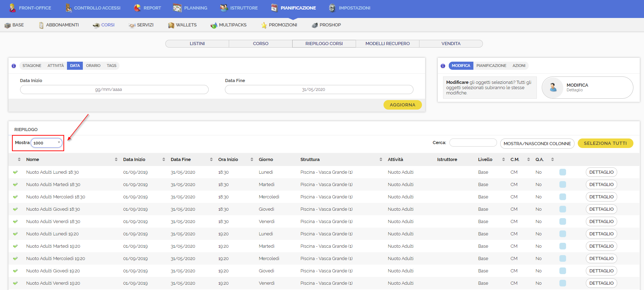Screen dimensions: 644x290
Task: Switch to the Azioni tab
Action: (x=519, y=66)
